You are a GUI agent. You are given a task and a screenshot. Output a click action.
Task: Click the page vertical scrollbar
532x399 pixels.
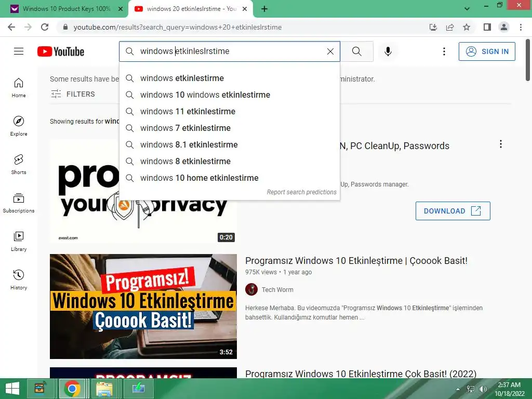tap(528, 60)
